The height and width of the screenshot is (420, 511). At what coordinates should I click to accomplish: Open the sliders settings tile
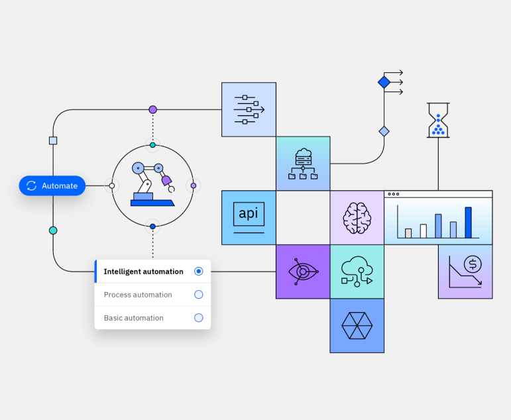pos(249,109)
